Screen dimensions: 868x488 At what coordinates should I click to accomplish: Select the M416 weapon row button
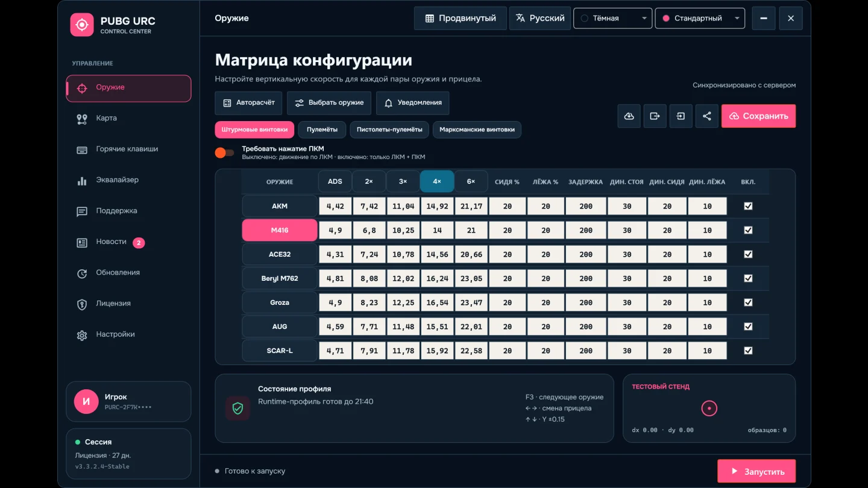pos(280,230)
